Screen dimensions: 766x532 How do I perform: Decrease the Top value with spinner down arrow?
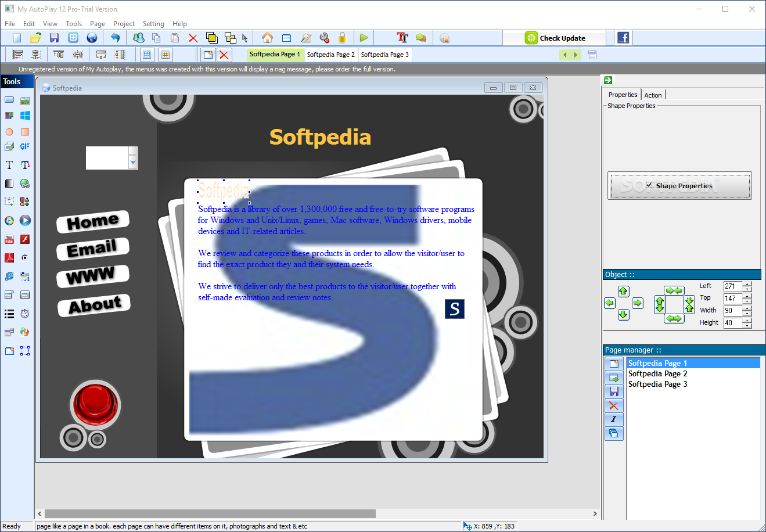(x=747, y=301)
